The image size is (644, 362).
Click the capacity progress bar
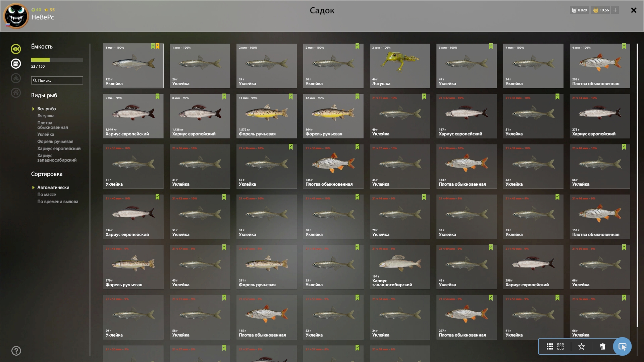pos(57,60)
